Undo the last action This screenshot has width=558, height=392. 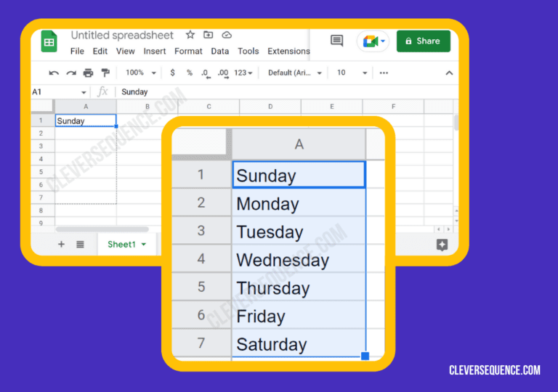(x=54, y=73)
